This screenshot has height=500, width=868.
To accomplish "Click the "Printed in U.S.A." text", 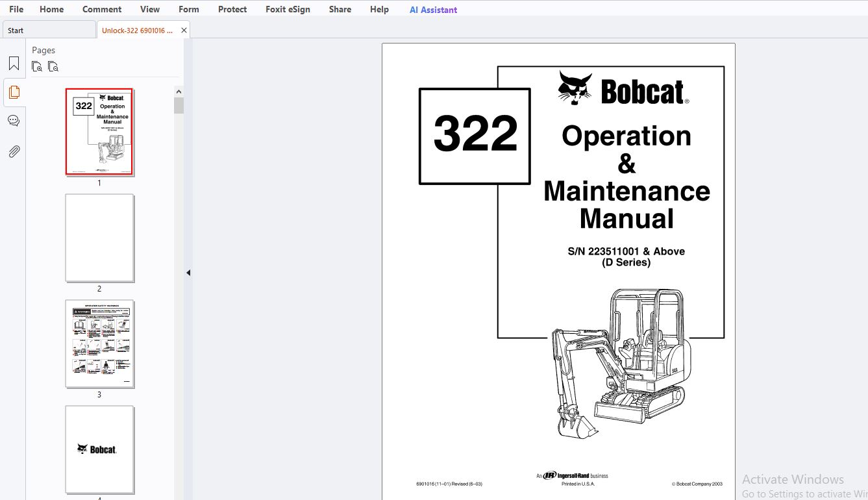I will click(578, 484).
